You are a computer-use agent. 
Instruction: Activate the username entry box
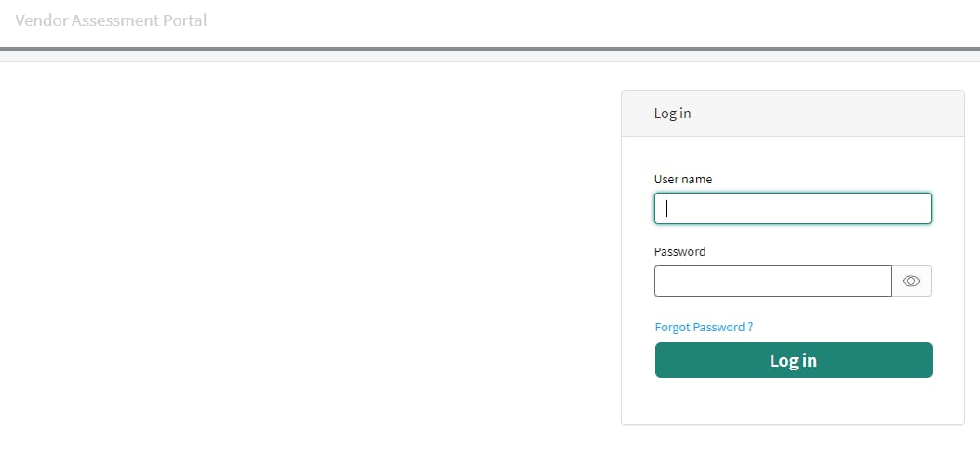click(x=793, y=208)
